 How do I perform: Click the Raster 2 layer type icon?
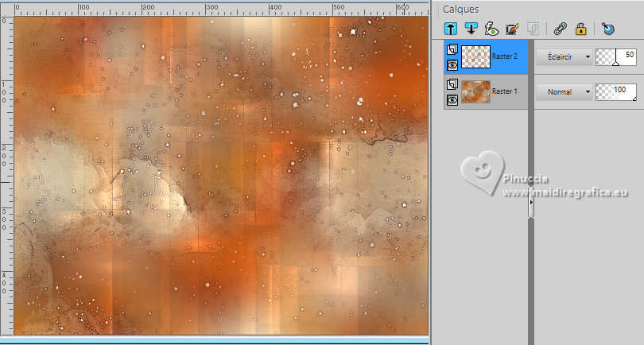point(452,49)
